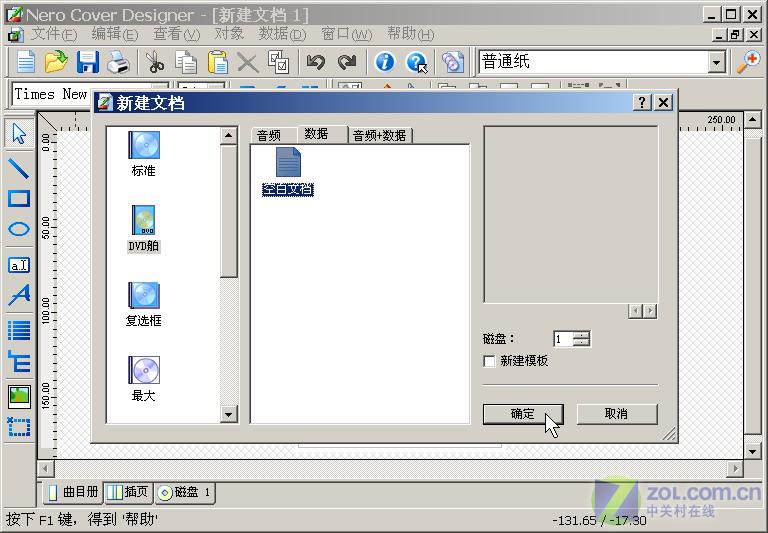Select the dashed field selection tool
This screenshot has height=533, width=768.
point(19,427)
